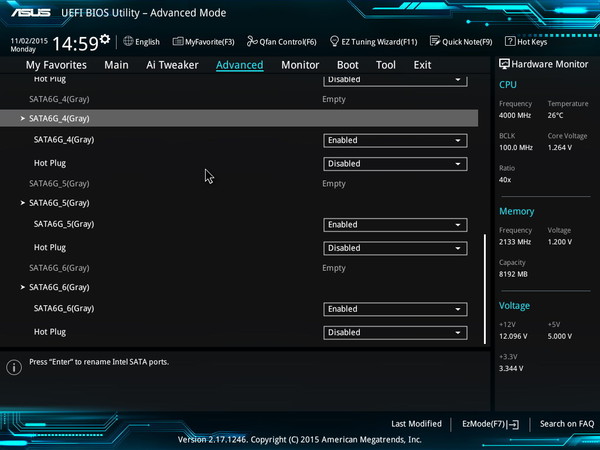
Task: Expand SATA6G_5(Gray) rename entry
Action: coord(59,203)
